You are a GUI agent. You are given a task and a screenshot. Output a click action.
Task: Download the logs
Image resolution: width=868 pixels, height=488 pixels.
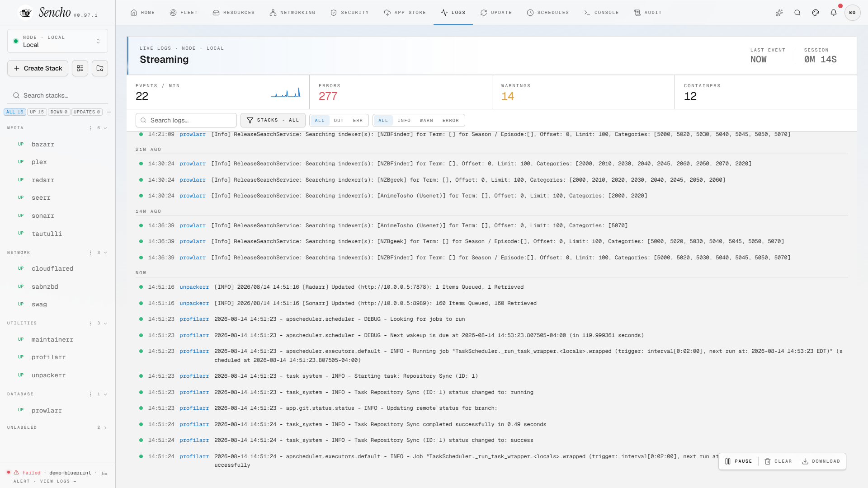pyautogui.click(x=821, y=461)
